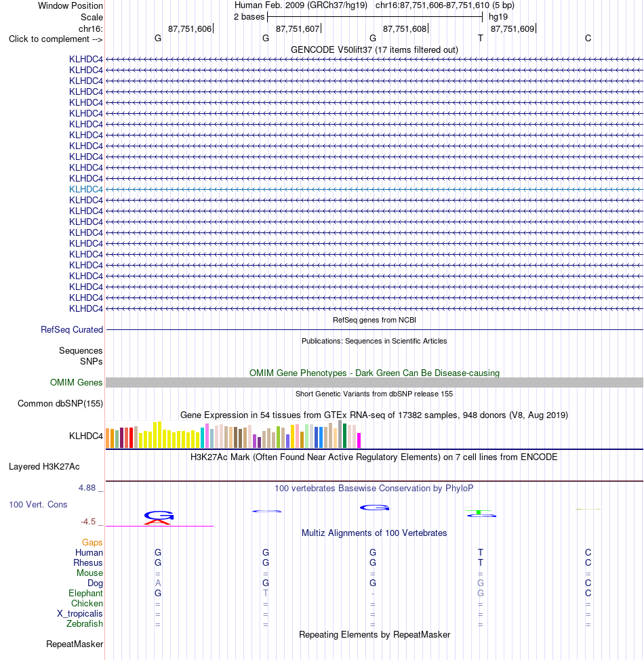Open '100 vertebrates Basewise Conservation by PhyloP' title
644x660 pixels.
tap(374, 489)
